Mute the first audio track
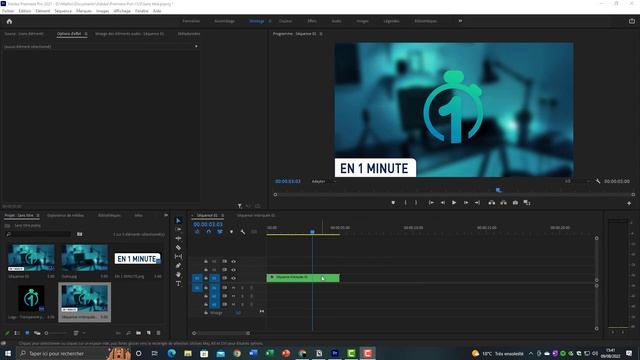Screen dimensions: 640x360 point(233,288)
